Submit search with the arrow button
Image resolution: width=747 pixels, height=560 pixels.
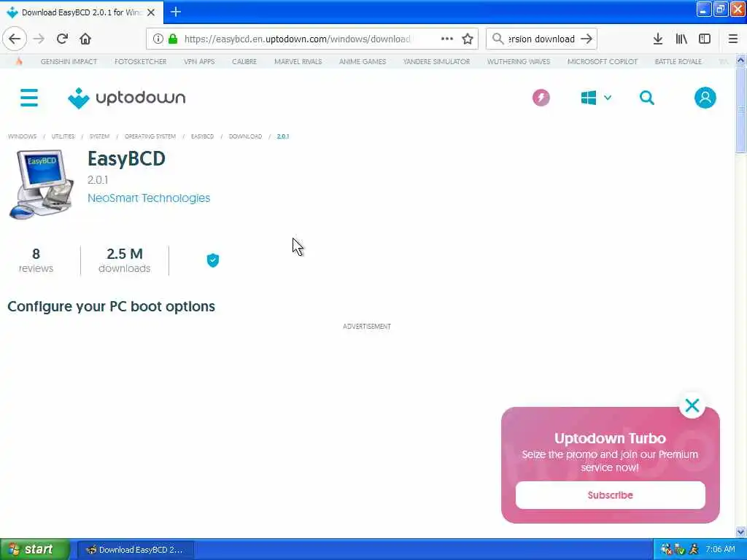coord(587,39)
